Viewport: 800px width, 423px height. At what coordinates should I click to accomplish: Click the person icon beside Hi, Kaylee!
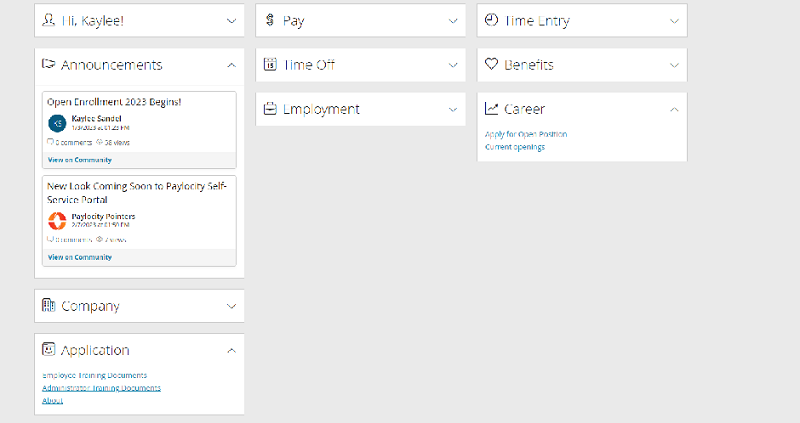(48, 20)
